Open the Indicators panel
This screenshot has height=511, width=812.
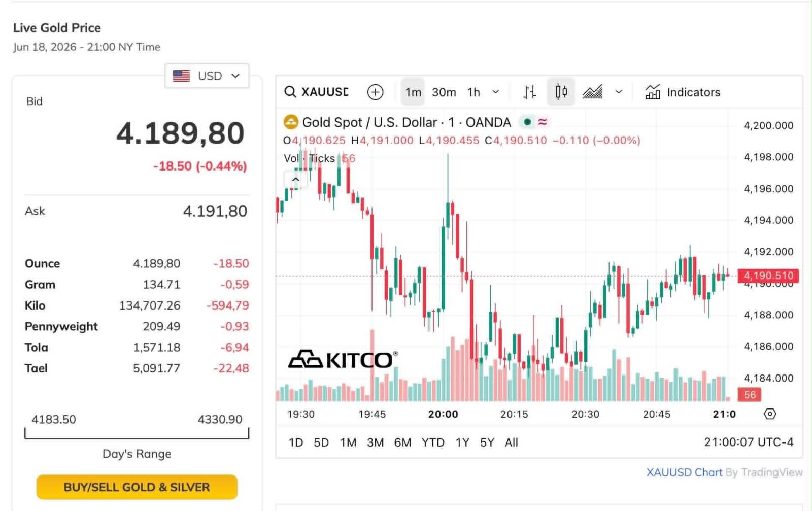[683, 92]
